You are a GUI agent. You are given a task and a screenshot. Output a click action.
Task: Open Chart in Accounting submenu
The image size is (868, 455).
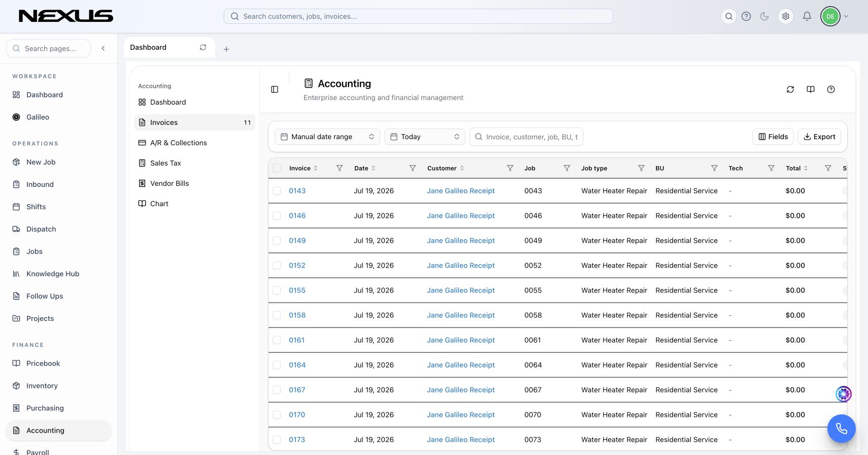pos(194,204)
